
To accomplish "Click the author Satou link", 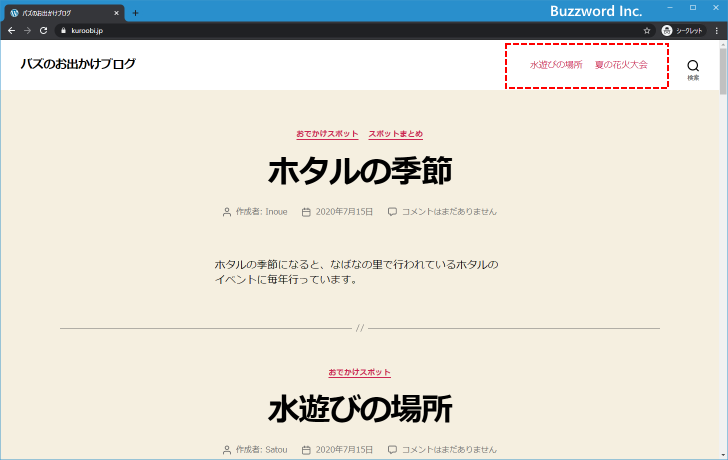I will point(276,450).
